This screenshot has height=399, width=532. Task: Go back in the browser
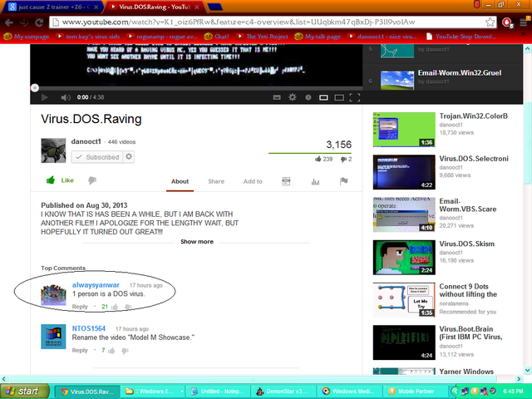pos(9,22)
